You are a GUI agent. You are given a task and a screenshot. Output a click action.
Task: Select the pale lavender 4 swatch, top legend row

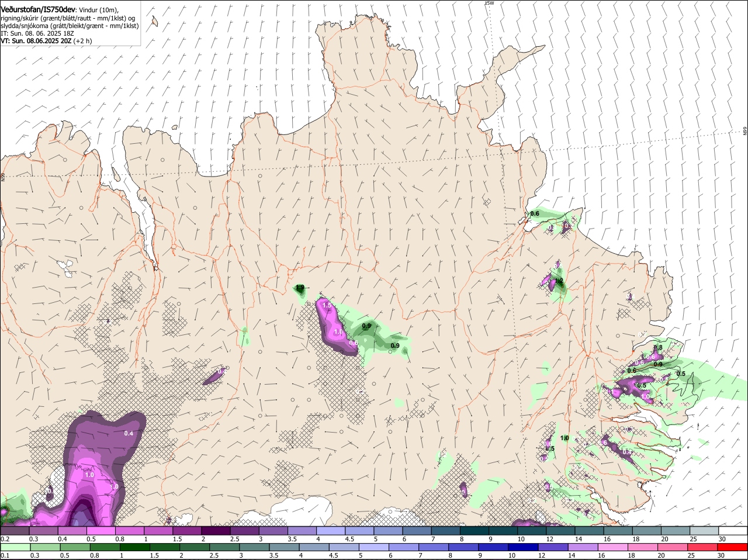click(330, 531)
